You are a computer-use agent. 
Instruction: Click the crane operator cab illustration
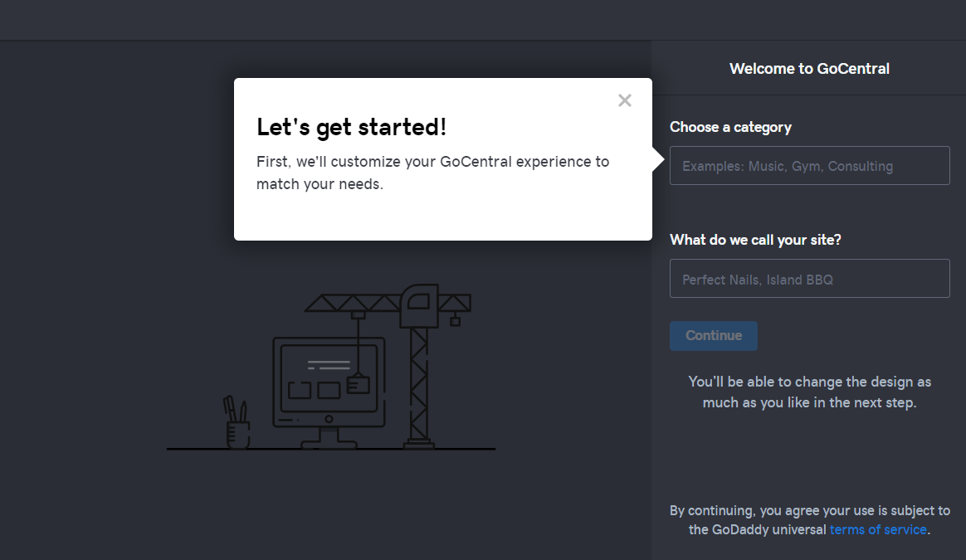[x=417, y=304]
